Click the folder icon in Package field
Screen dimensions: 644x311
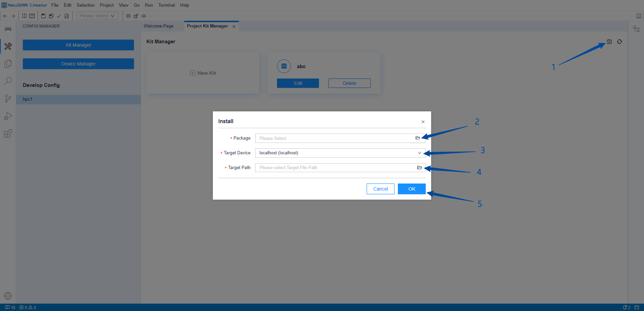(x=418, y=138)
